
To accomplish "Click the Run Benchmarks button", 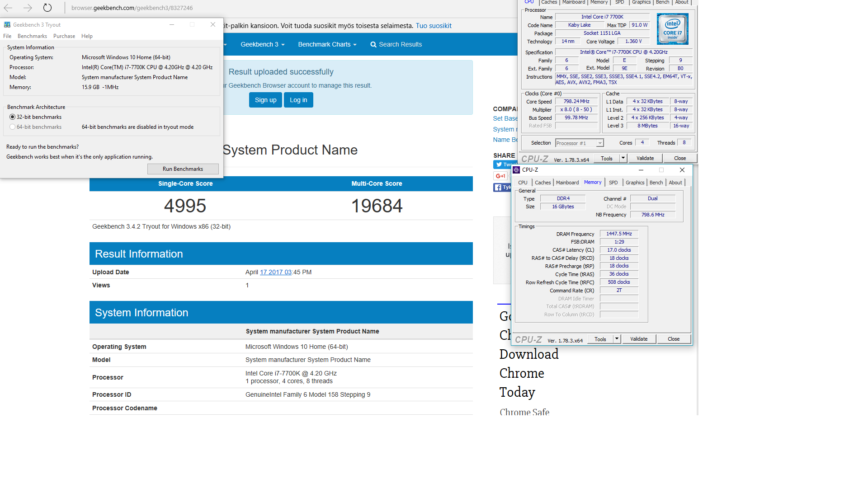I will [x=183, y=169].
